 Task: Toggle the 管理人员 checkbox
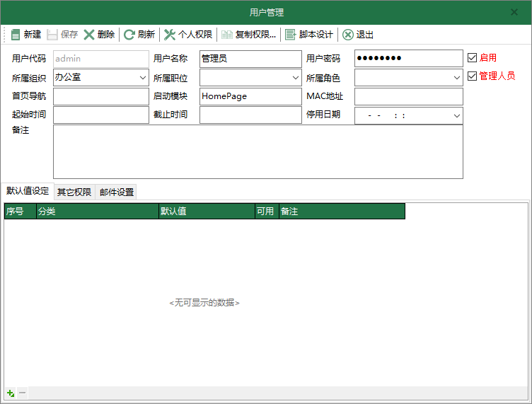[x=472, y=76]
